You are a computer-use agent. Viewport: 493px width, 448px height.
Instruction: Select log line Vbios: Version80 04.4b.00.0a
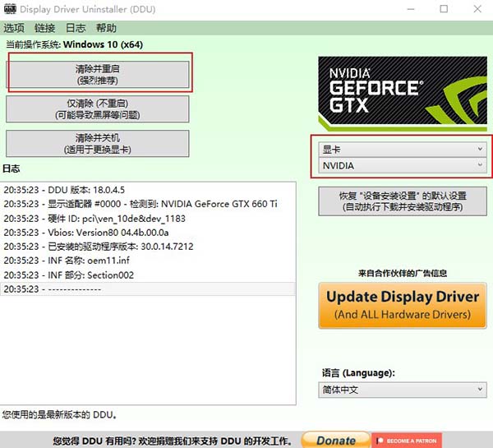point(148,233)
